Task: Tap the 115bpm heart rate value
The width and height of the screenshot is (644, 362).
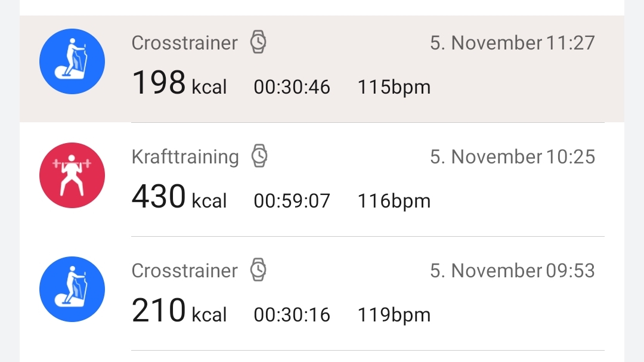Action: 394,88
